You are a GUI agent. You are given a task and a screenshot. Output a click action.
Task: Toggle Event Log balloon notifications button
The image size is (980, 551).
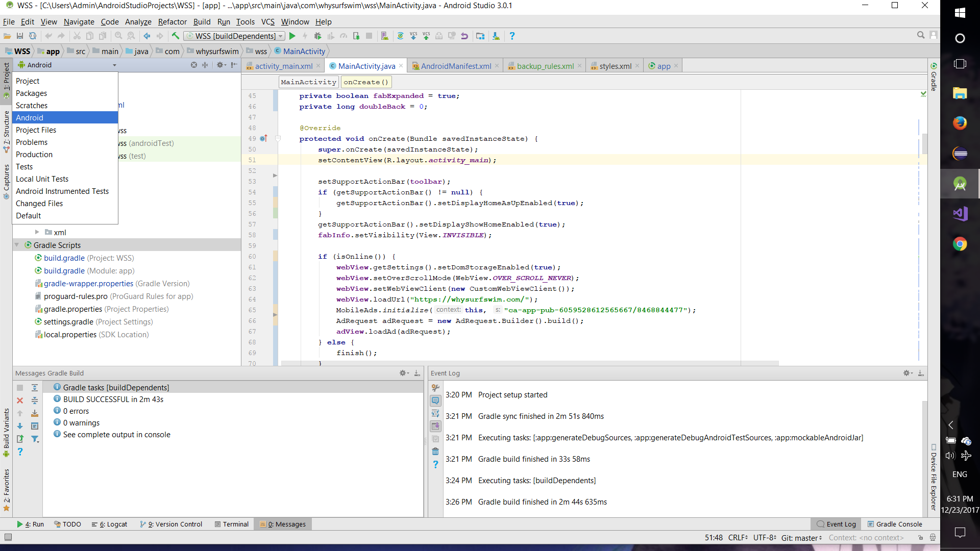click(x=435, y=400)
